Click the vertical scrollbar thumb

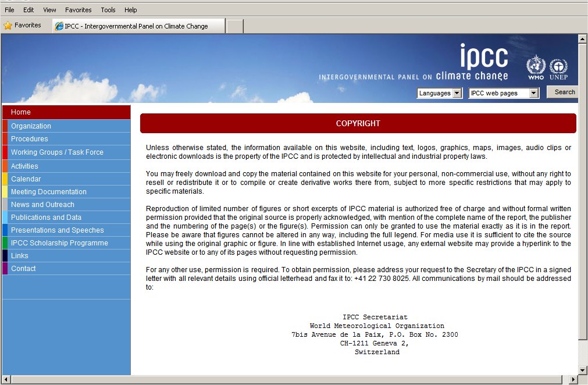[x=582, y=191]
